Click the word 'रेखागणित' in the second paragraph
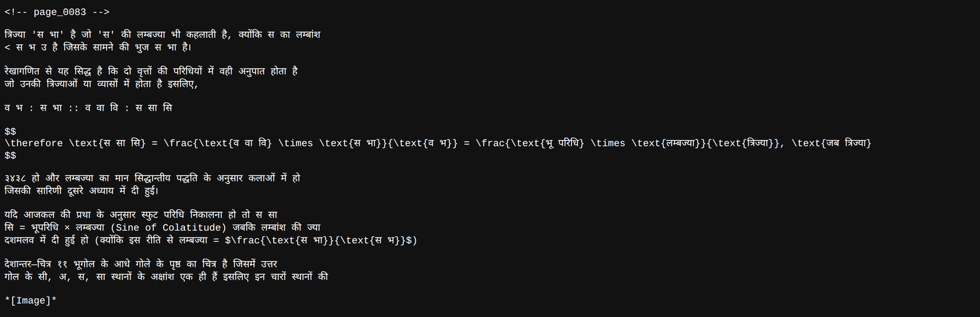The image size is (980, 317). pyautogui.click(x=22, y=71)
